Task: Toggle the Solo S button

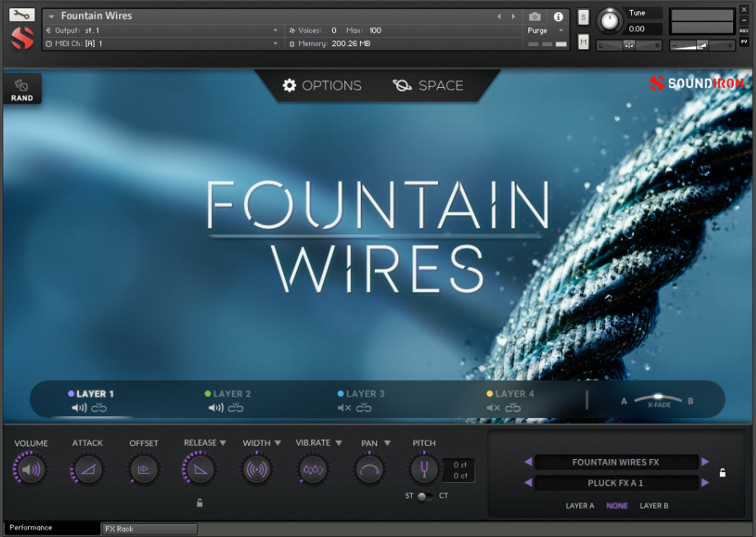Action: (583, 17)
